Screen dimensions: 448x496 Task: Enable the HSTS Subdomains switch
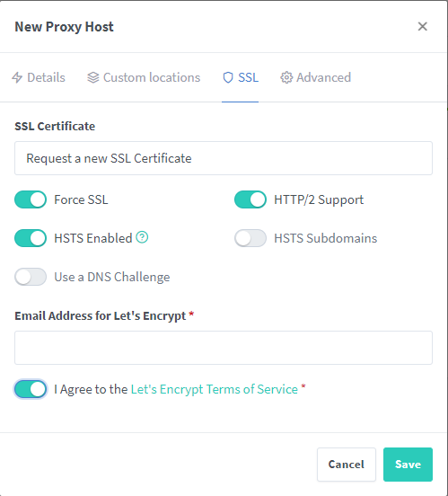tap(250, 238)
